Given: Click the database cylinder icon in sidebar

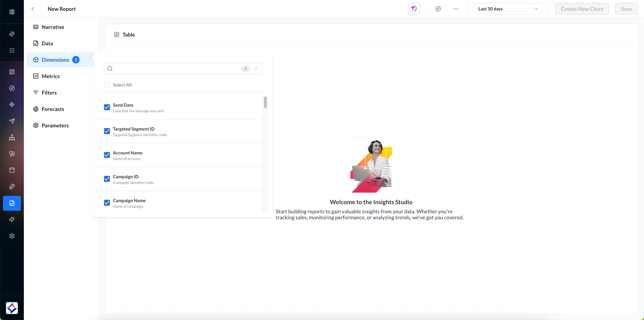Looking at the screenshot, I should pos(12,170).
